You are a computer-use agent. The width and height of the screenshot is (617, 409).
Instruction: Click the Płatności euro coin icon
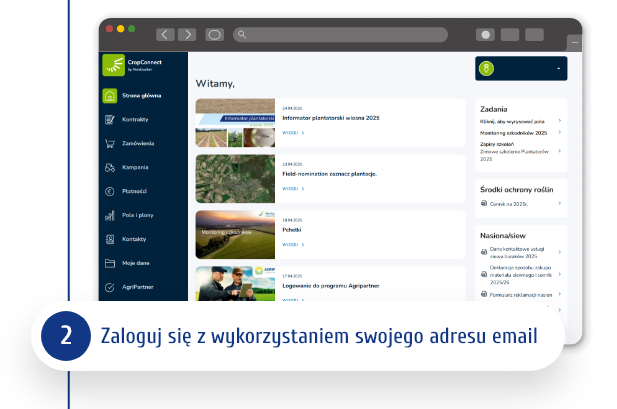tap(110, 192)
